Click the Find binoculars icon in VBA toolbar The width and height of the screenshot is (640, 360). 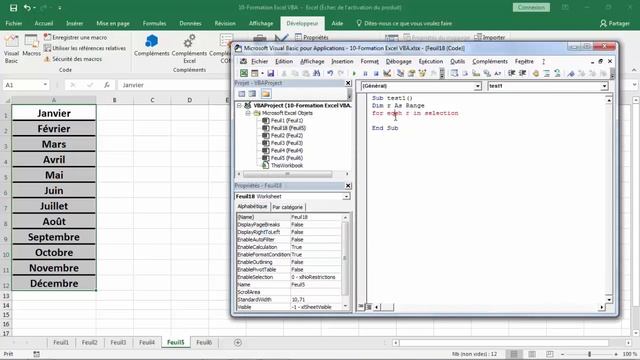316,73
